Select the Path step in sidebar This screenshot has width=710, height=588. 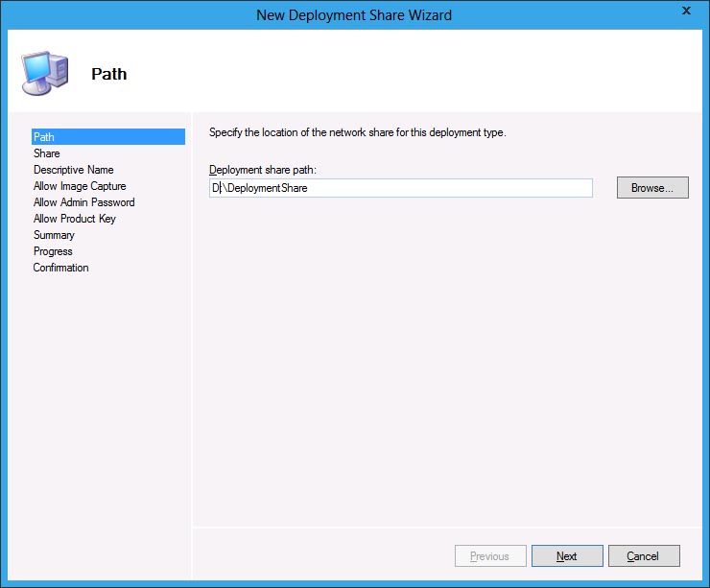coord(44,137)
